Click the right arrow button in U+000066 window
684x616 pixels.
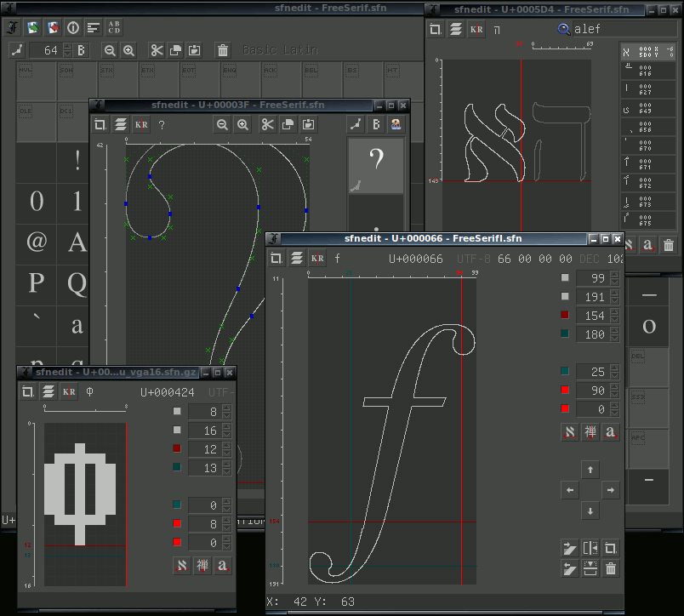[x=611, y=490]
